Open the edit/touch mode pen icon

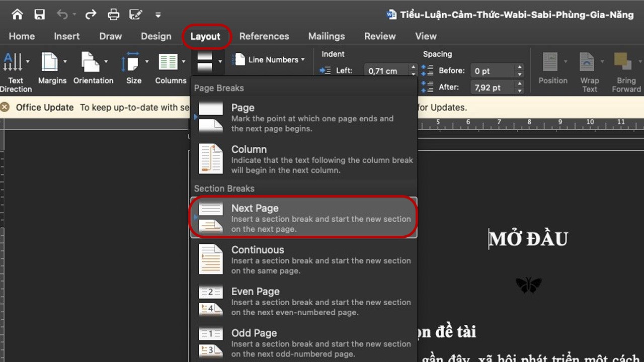pos(135,15)
